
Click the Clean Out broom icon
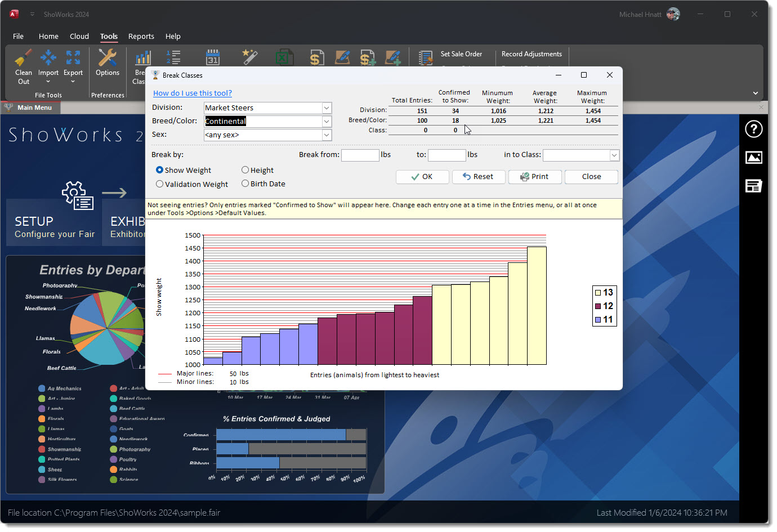[x=23, y=57]
